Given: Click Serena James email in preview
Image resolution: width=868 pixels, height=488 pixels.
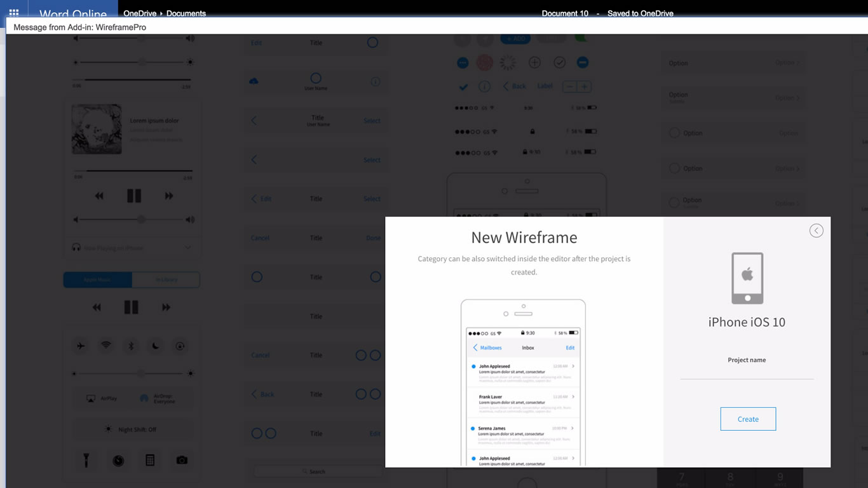Looking at the screenshot, I should pyautogui.click(x=522, y=433).
